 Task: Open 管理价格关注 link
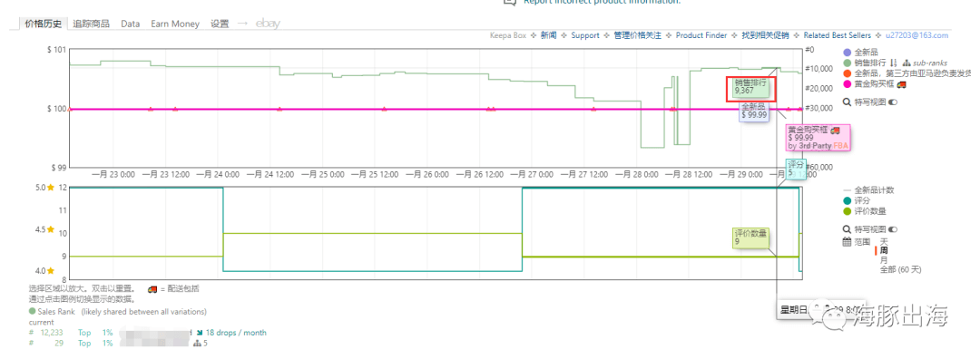coord(638,35)
